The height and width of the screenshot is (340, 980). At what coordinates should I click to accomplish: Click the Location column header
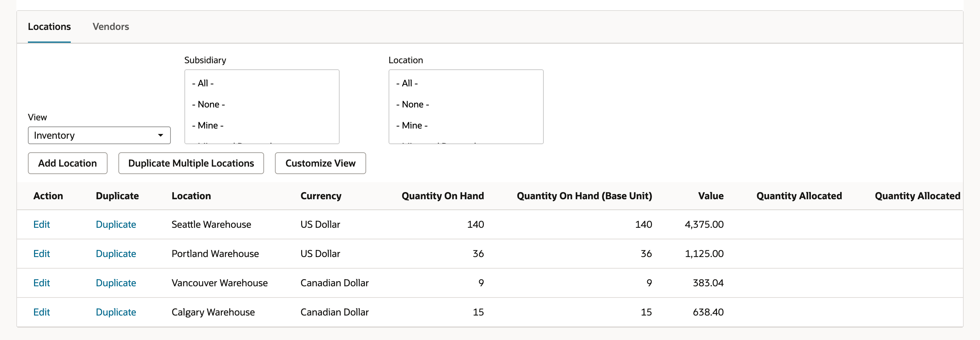pos(191,196)
